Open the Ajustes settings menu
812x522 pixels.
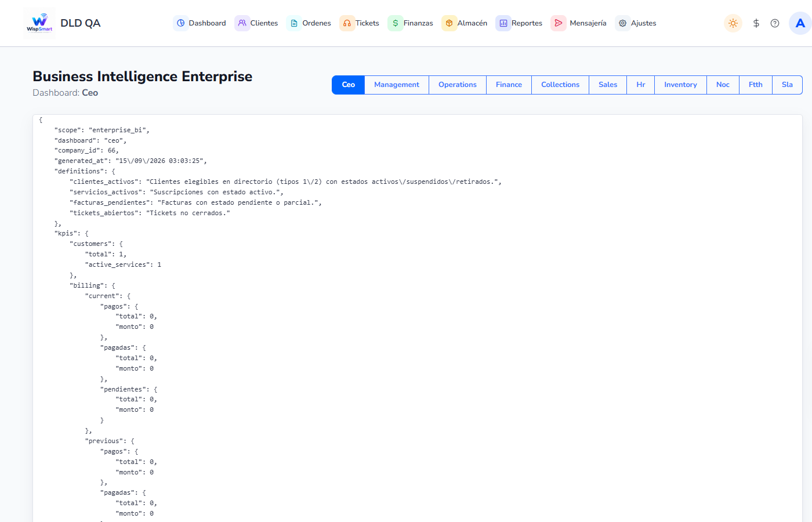pos(636,23)
